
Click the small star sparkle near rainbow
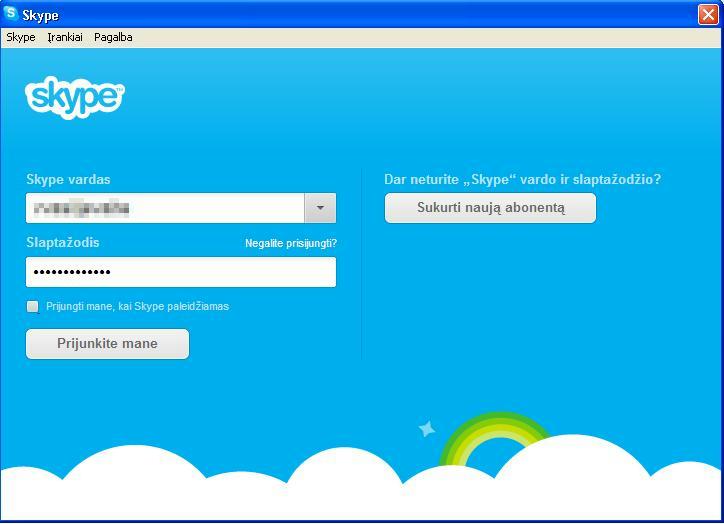[427, 429]
